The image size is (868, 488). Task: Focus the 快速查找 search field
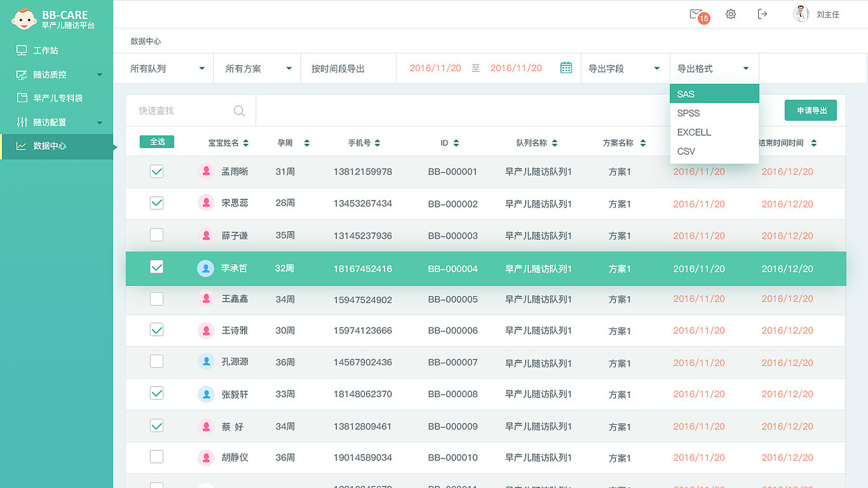click(182, 110)
